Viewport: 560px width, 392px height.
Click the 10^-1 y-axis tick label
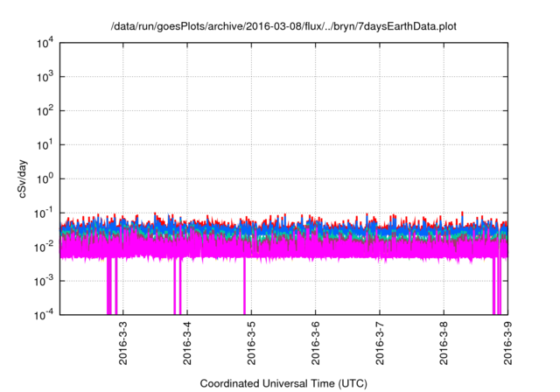point(44,213)
